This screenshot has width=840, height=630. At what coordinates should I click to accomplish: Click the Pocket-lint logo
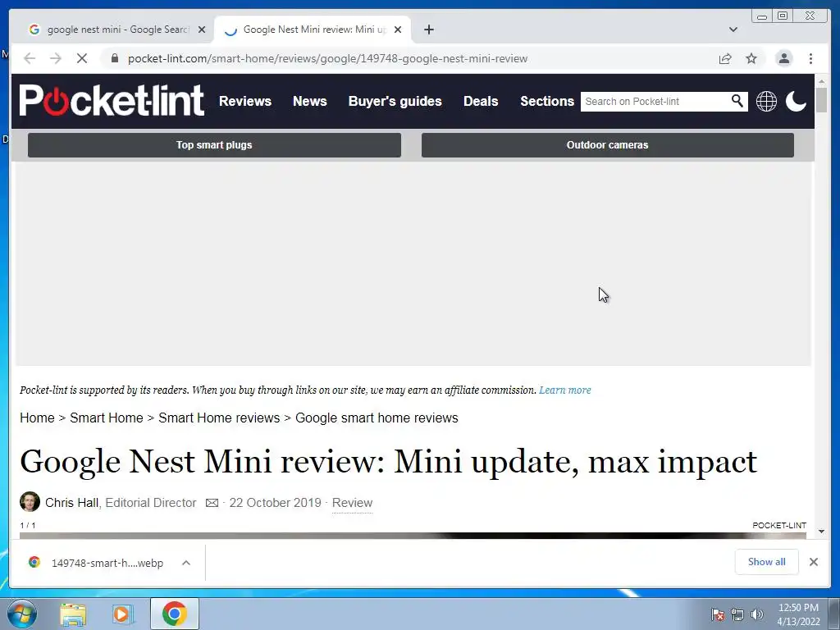point(112,100)
